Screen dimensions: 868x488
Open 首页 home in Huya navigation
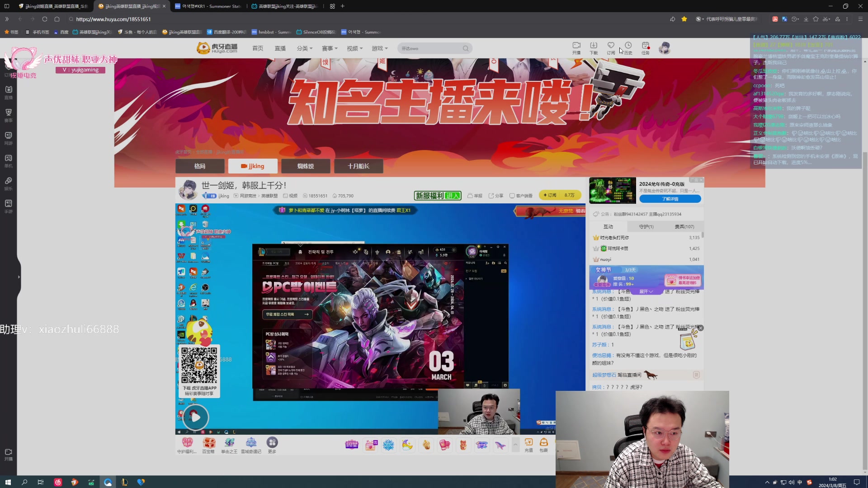coord(258,48)
